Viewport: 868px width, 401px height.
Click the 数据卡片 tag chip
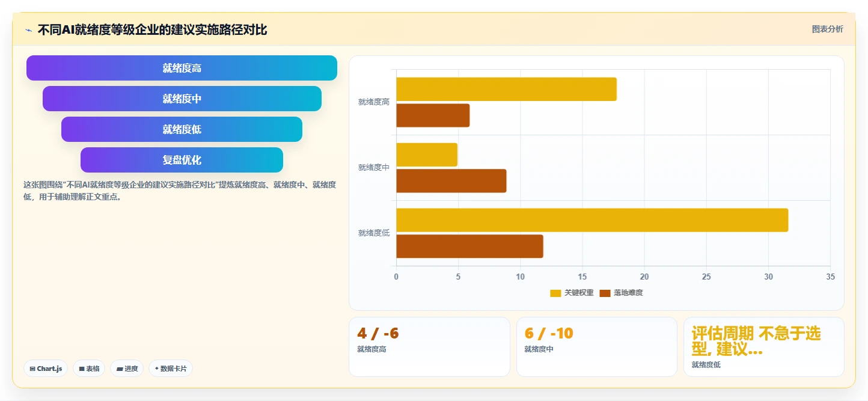171,369
